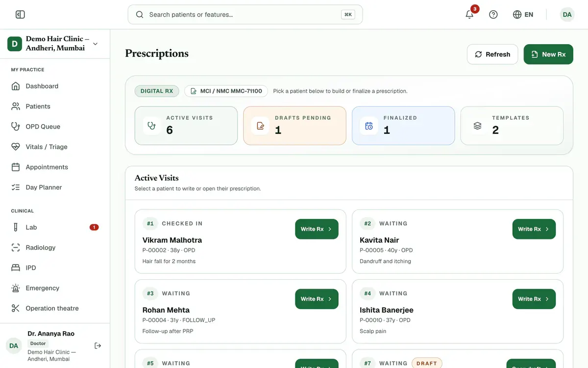
Task: Click the Radiology scan icon
Action: tap(16, 248)
